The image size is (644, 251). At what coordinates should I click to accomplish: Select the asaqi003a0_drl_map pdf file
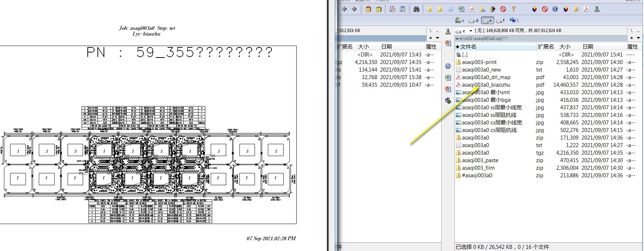(x=548, y=77)
